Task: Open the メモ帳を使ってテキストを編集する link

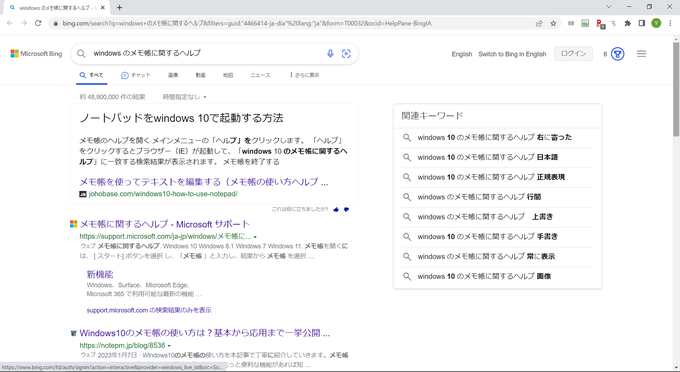Action: pos(203,182)
